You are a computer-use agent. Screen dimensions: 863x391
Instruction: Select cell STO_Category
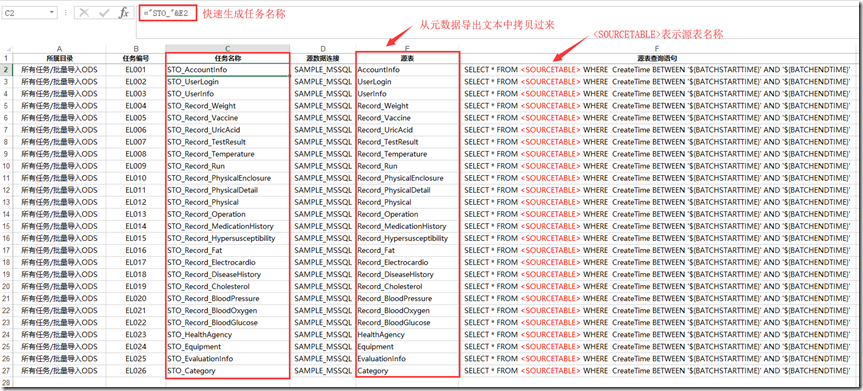click(228, 371)
